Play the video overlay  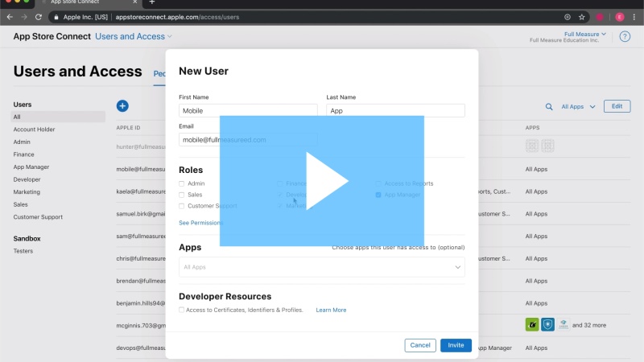pyautogui.click(x=322, y=180)
